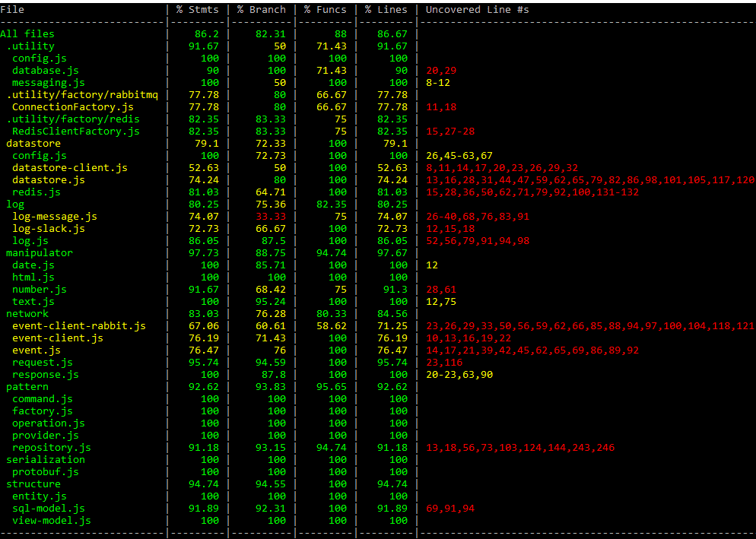
Task: Select file name 'number.js'
Action: tap(40, 290)
